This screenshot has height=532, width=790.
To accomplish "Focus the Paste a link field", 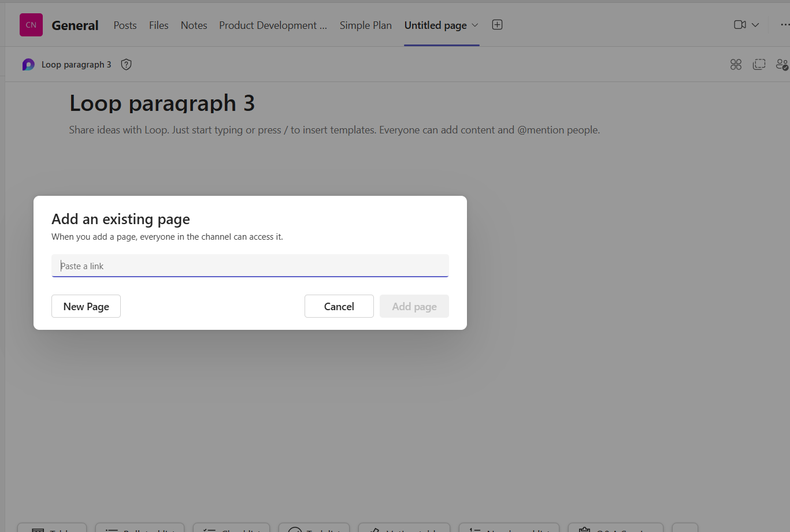I will pos(250,266).
